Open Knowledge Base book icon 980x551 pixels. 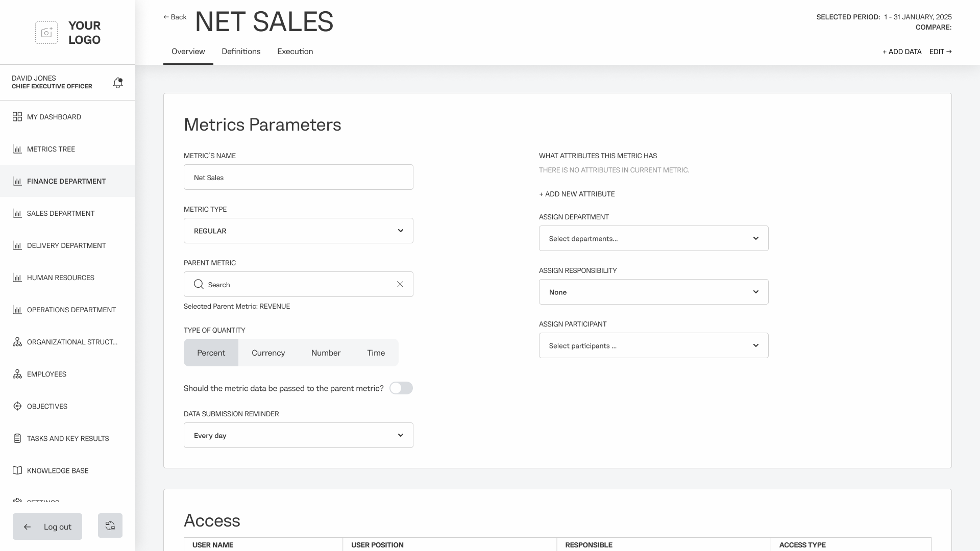17,470
